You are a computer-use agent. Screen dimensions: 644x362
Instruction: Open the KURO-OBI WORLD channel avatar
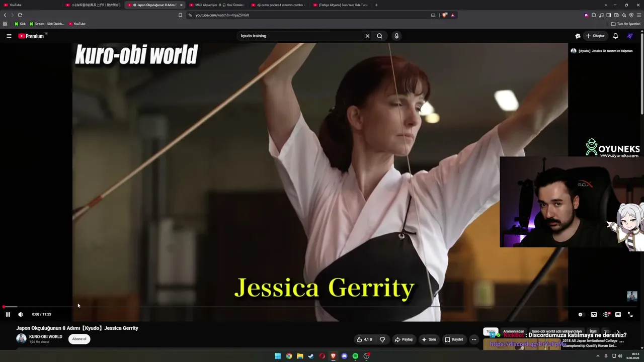[21, 338]
